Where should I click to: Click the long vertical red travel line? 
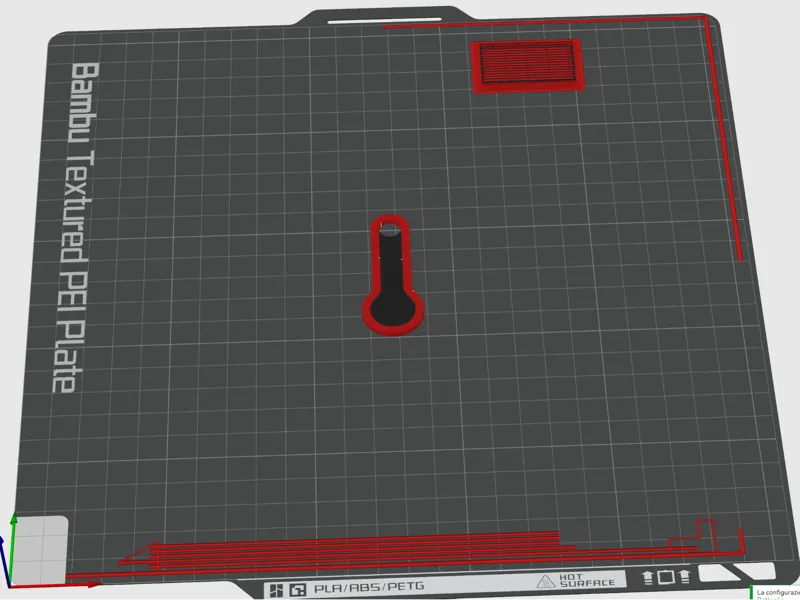coord(723,138)
